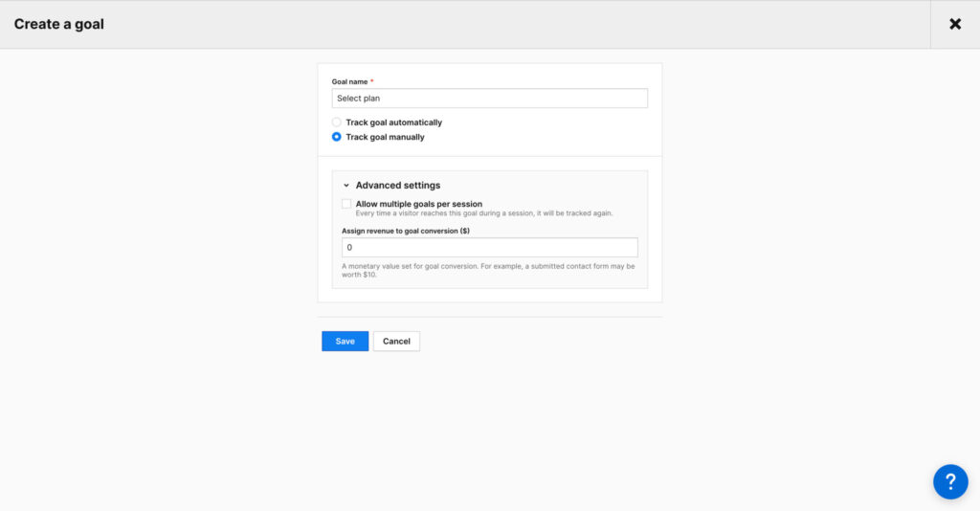Close the Create a goal dialog
Viewport: 980px width, 511px height.
tap(954, 24)
